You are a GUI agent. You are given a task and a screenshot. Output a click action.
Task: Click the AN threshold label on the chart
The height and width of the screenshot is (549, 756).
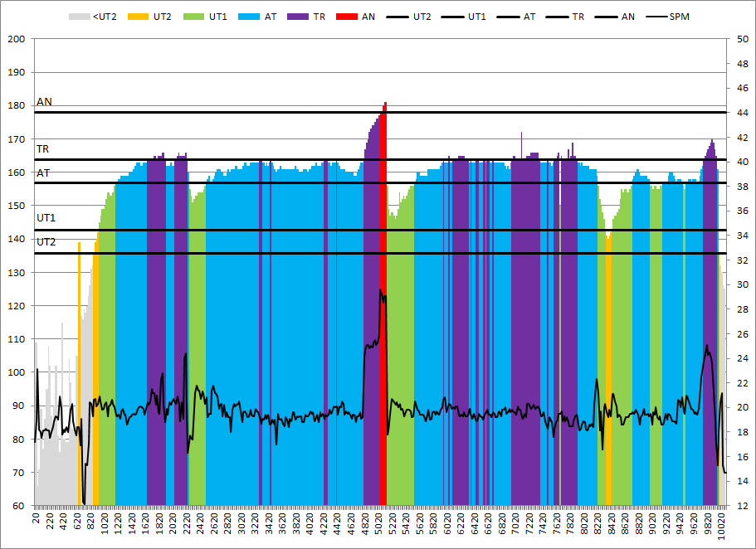click(x=44, y=102)
